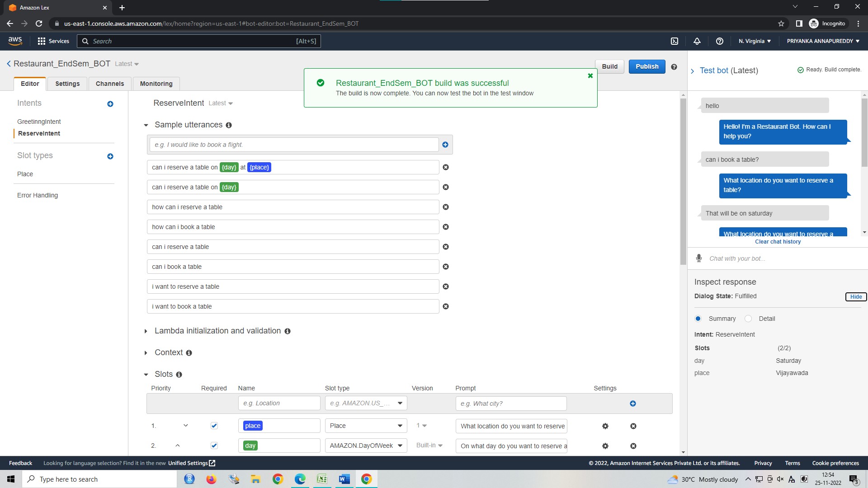Open settings gear for place slot
868x488 pixels.
(x=605, y=426)
